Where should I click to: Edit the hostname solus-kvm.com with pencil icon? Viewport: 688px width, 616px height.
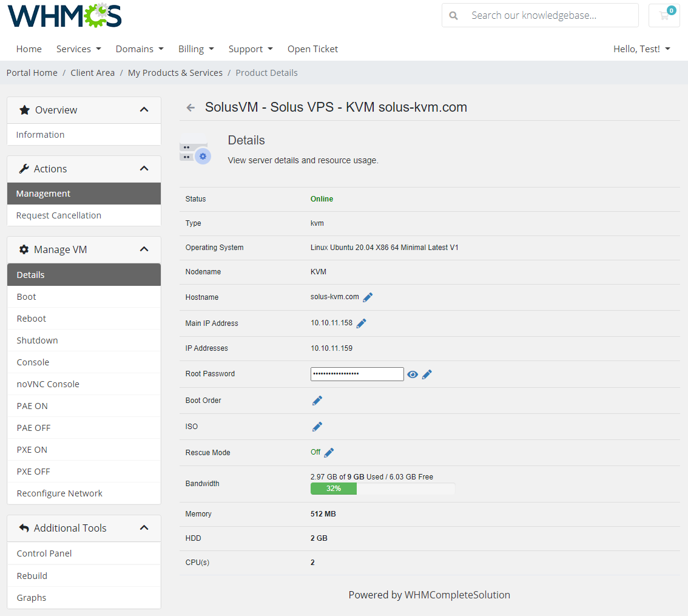point(368,297)
